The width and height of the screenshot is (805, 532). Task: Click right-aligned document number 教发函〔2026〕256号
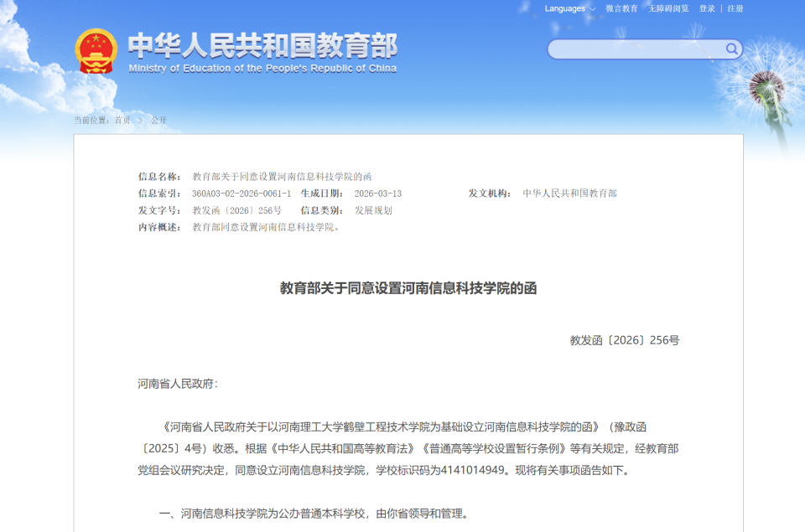coord(624,341)
